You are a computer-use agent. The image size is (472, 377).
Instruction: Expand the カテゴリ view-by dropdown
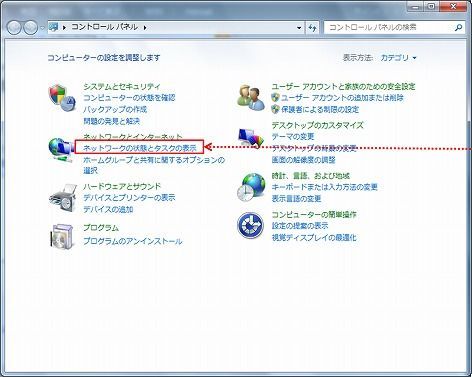coord(399,58)
